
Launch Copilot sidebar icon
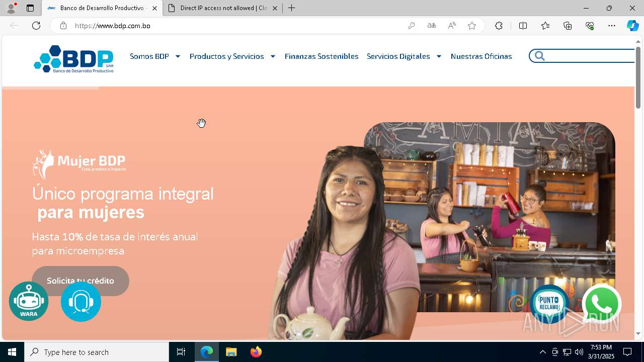pos(632,26)
